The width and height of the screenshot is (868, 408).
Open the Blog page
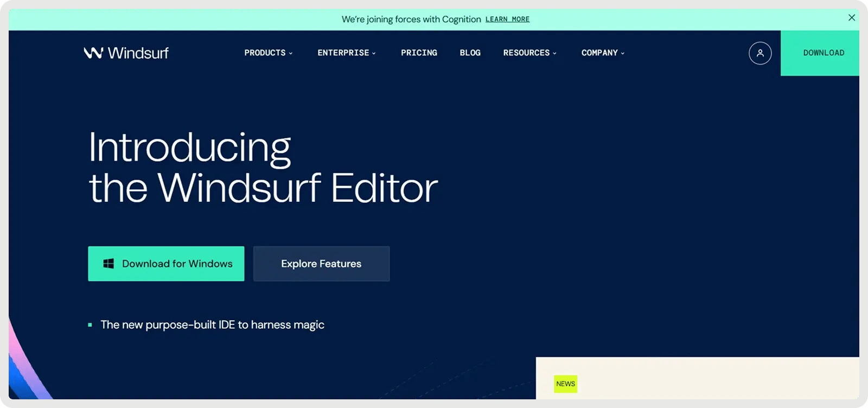coord(470,53)
